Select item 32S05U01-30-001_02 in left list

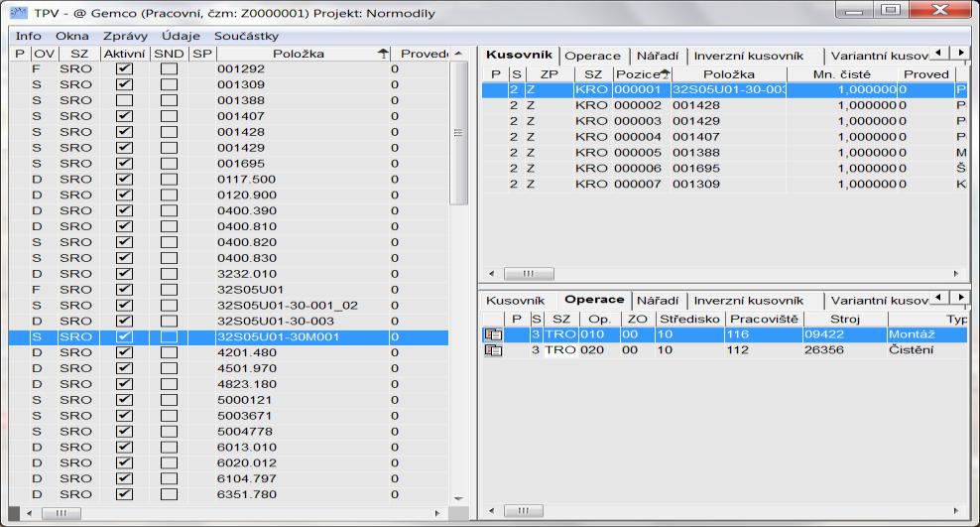pyautogui.click(x=229, y=305)
